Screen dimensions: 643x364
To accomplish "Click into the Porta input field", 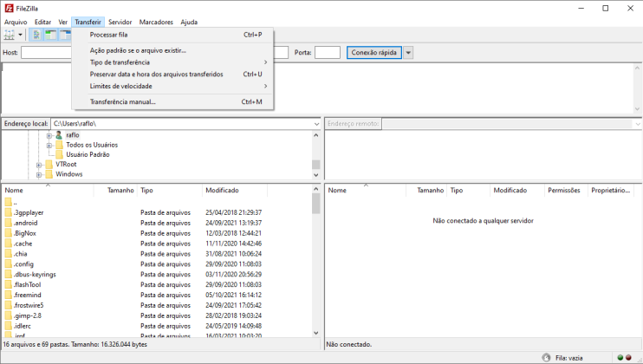I will pyautogui.click(x=328, y=53).
